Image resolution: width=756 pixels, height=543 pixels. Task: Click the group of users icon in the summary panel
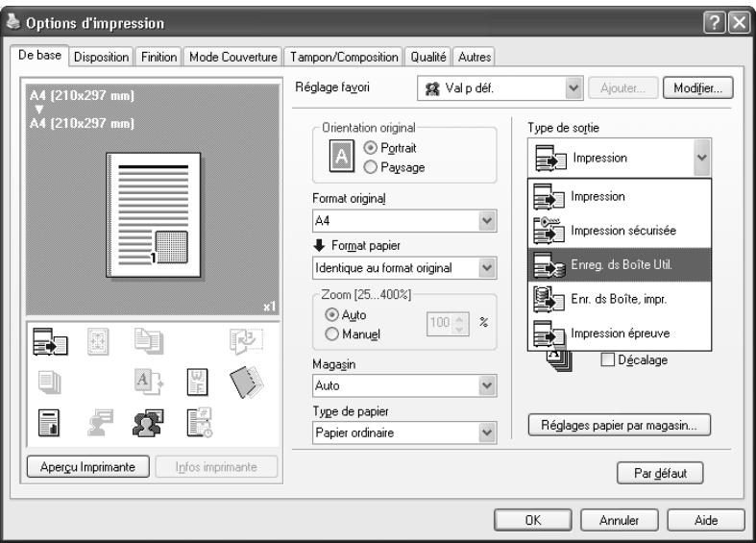click(148, 423)
